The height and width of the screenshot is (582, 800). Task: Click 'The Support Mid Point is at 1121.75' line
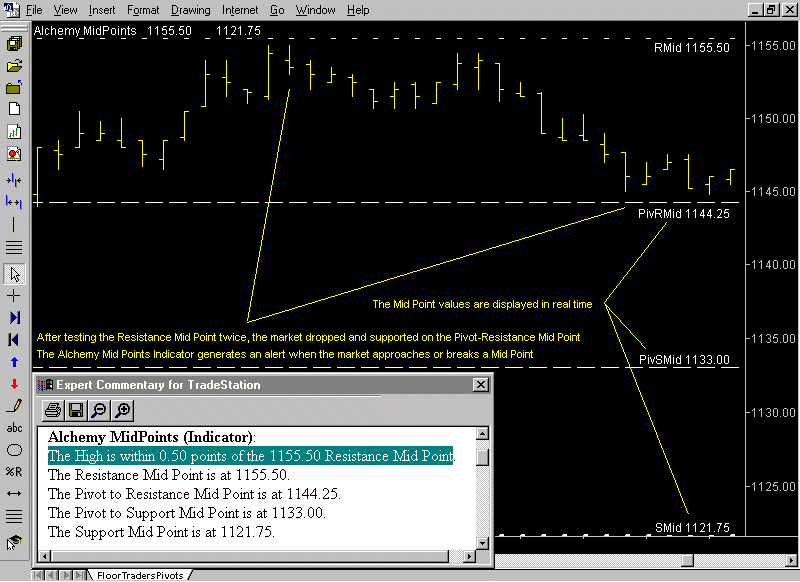tap(161, 532)
